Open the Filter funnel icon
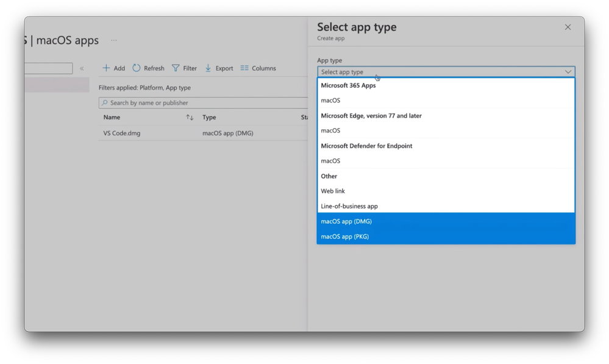The height and width of the screenshot is (364, 609). (176, 68)
